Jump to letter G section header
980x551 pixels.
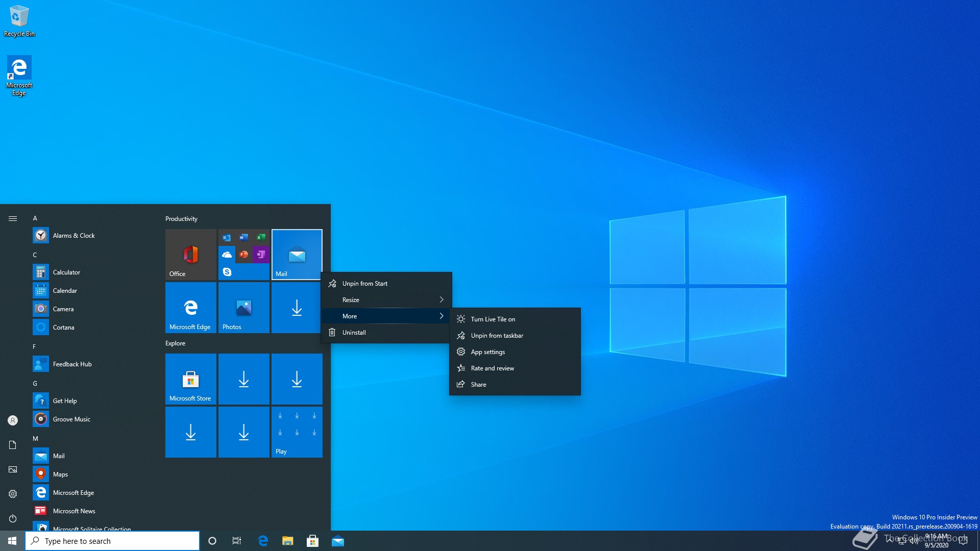tap(35, 383)
